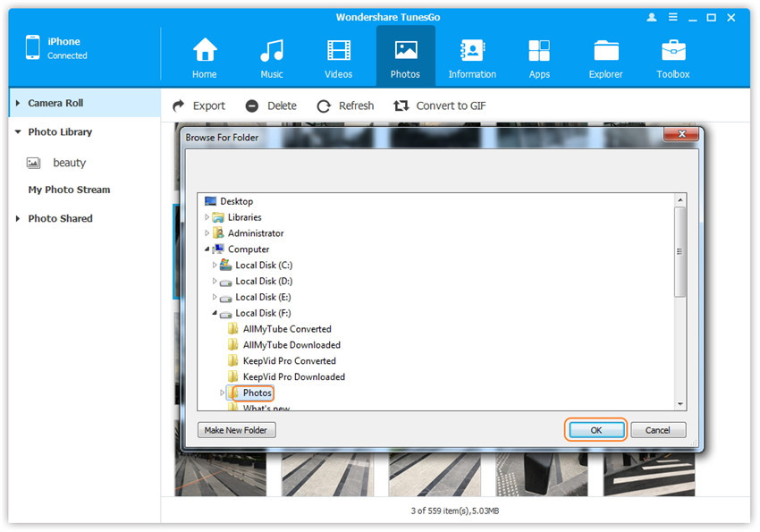760x532 pixels.
Task: Expand the Photo Shared section
Action: pyautogui.click(x=18, y=218)
